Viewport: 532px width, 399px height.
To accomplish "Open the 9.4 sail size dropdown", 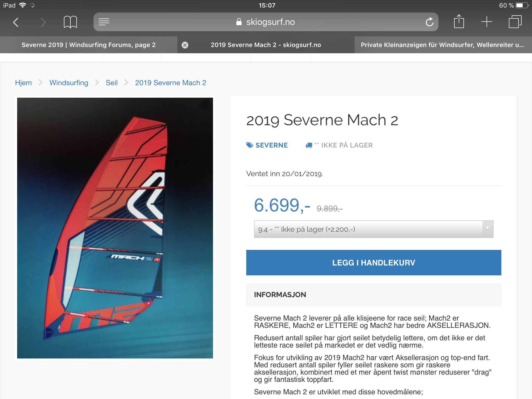I will [374, 229].
